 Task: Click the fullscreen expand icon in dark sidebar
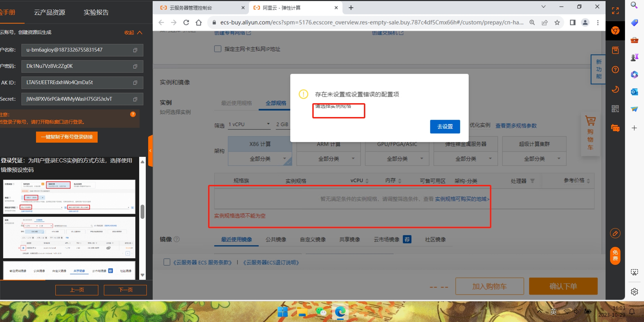pos(615,11)
